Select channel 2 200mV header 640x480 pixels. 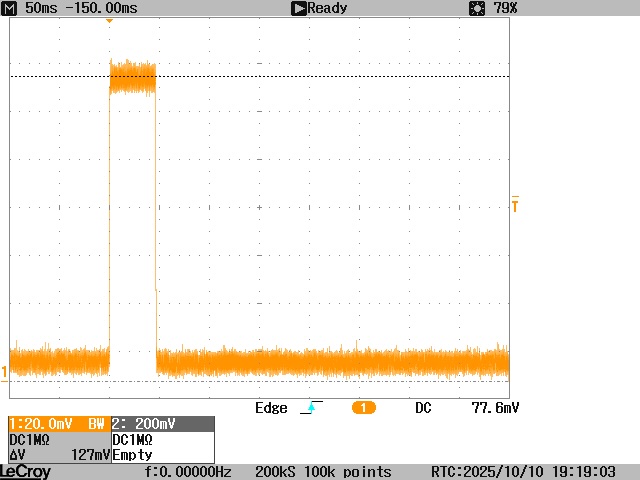[x=142, y=424]
